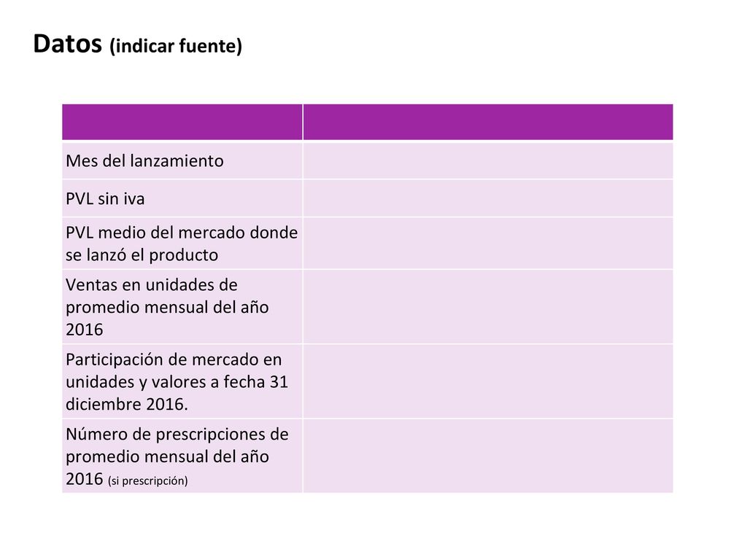The image size is (747, 560).
Task: Click empty value cell beside 'Mes del lanzamiento'
Action: pyautogui.click(x=488, y=160)
